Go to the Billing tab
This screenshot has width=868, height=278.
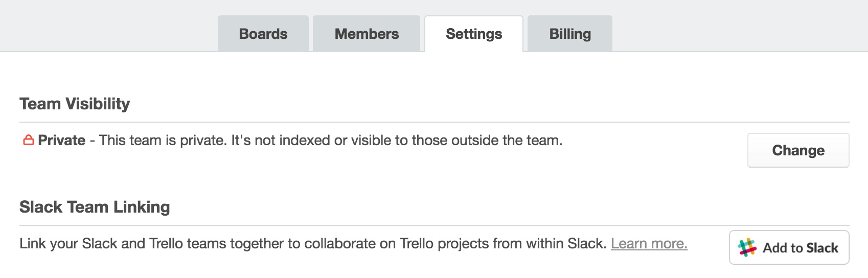[x=570, y=34]
